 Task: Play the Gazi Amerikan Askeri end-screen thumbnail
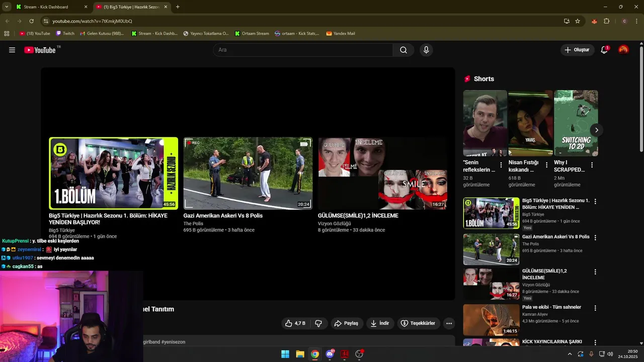pos(248,173)
